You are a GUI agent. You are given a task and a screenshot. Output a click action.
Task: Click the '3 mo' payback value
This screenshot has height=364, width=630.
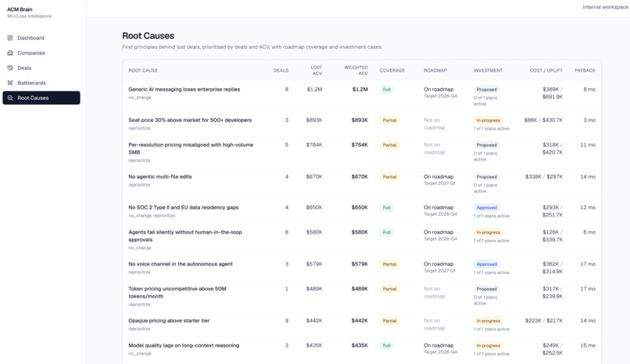(589, 120)
